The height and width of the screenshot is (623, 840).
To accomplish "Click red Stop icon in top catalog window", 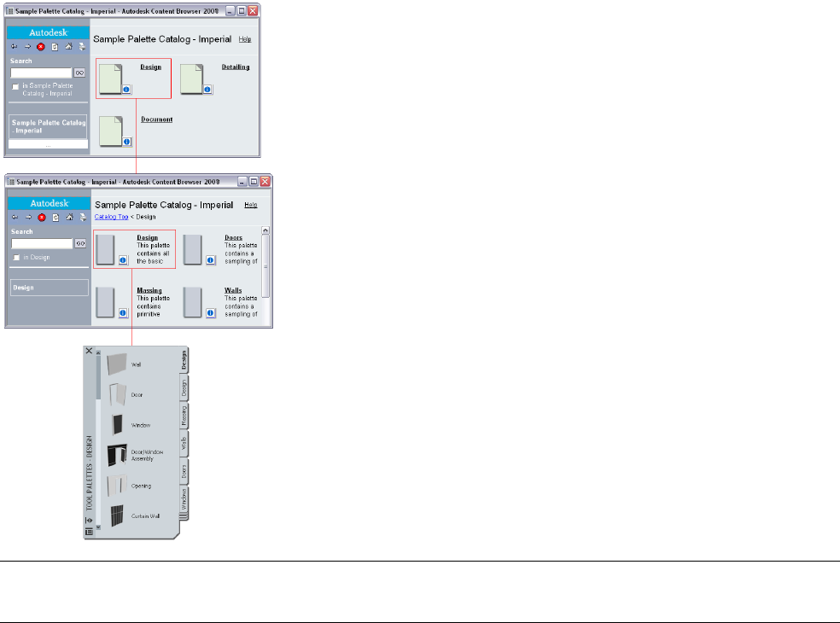I will tap(41, 47).
